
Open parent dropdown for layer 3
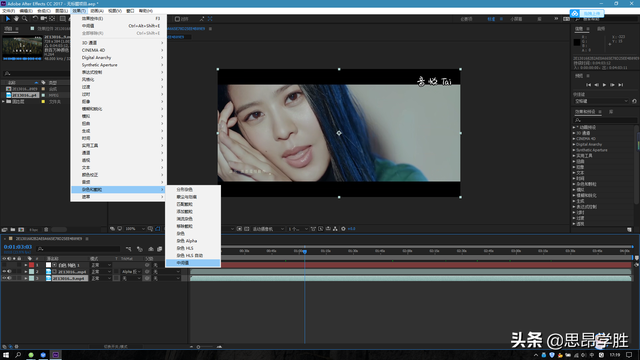(x=166, y=278)
